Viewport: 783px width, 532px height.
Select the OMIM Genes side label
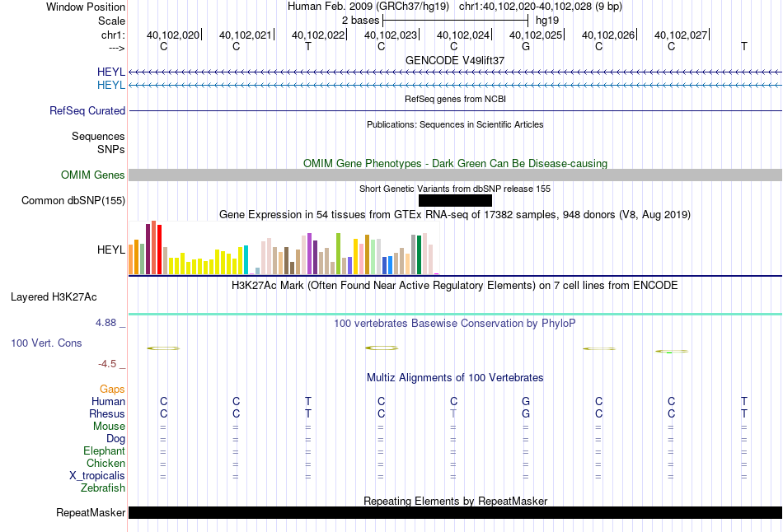tap(93, 175)
